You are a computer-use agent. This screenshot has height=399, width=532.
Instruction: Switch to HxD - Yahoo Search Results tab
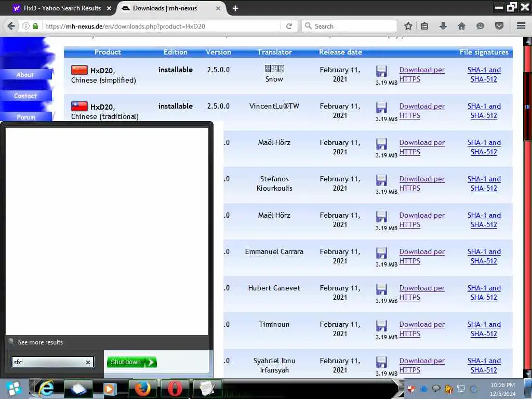coord(62,8)
